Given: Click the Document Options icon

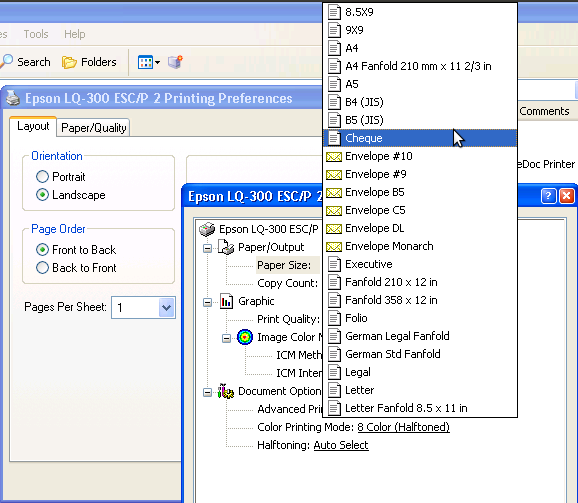Looking at the screenshot, I should click(226, 391).
